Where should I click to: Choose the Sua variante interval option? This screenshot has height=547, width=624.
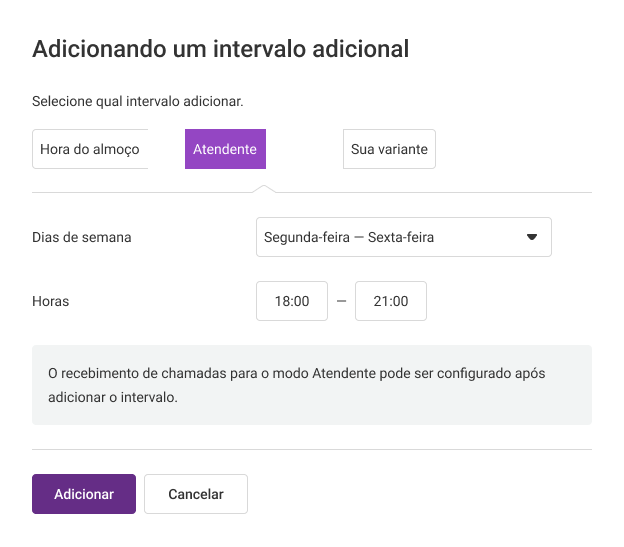389,149
